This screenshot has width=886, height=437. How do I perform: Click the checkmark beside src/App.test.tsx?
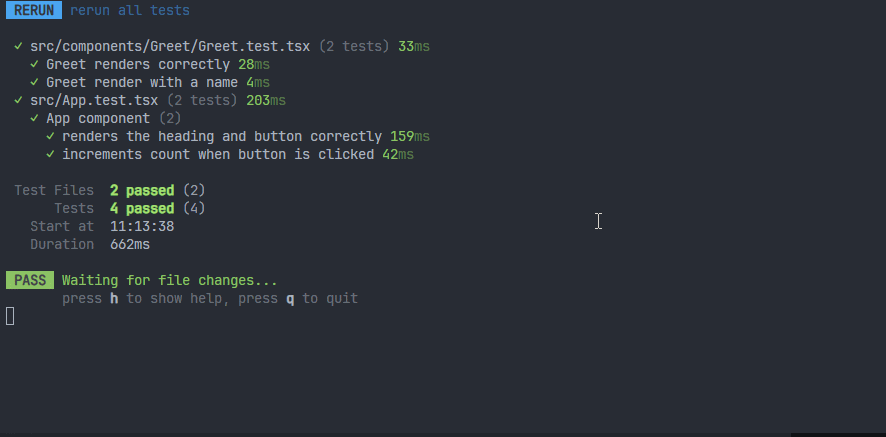18,101
